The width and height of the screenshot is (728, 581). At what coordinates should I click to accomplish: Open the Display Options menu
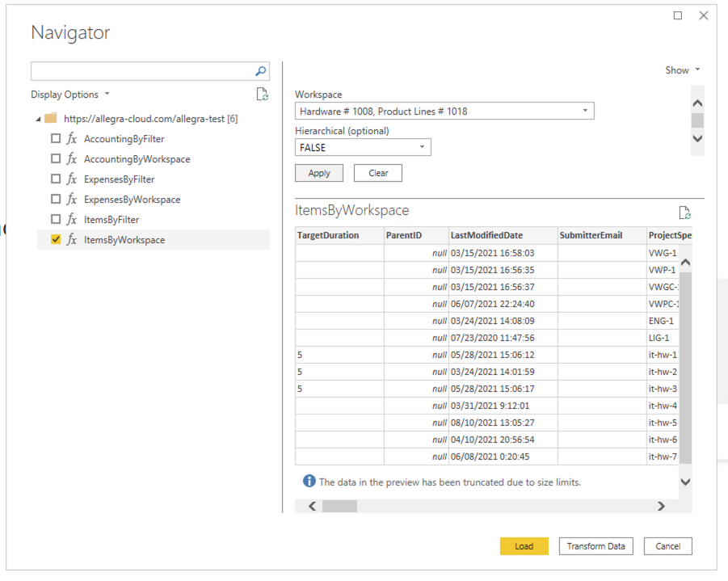(70, 94)
